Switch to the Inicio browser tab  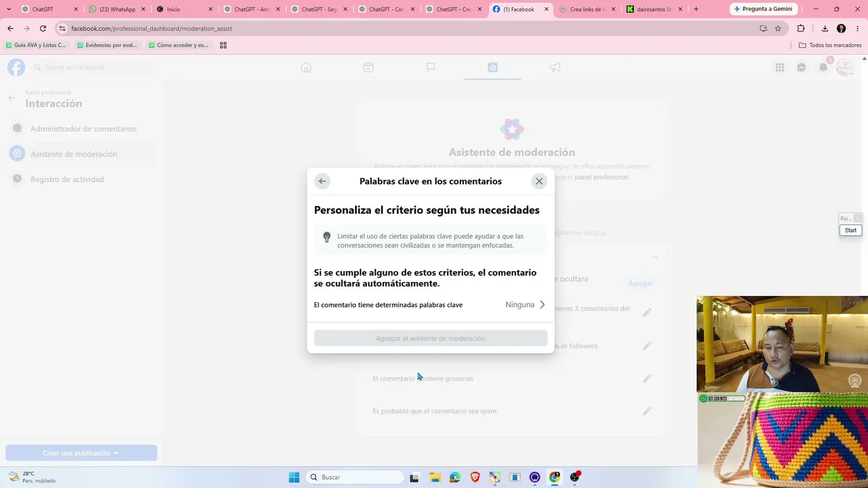[x=183, y=9]
